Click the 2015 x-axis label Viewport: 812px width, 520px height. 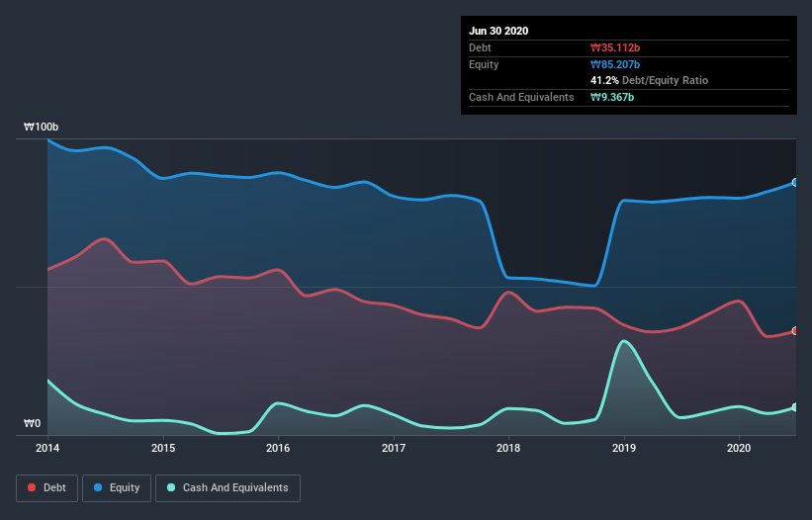[x=163, y=448]
